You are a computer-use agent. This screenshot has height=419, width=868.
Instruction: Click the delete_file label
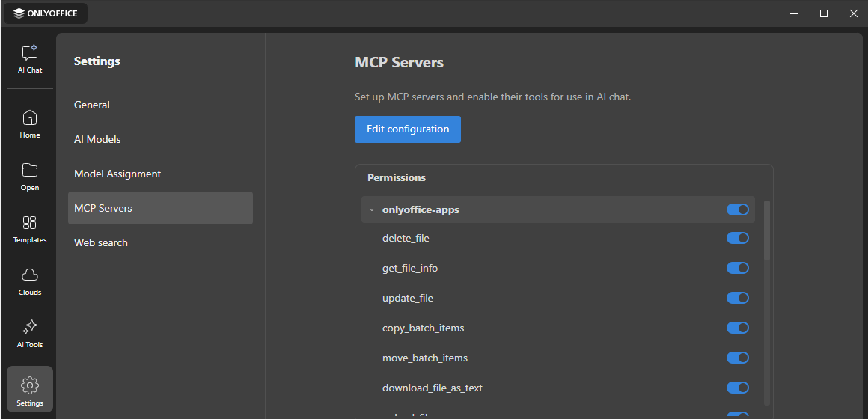click(x=406, y=239)
